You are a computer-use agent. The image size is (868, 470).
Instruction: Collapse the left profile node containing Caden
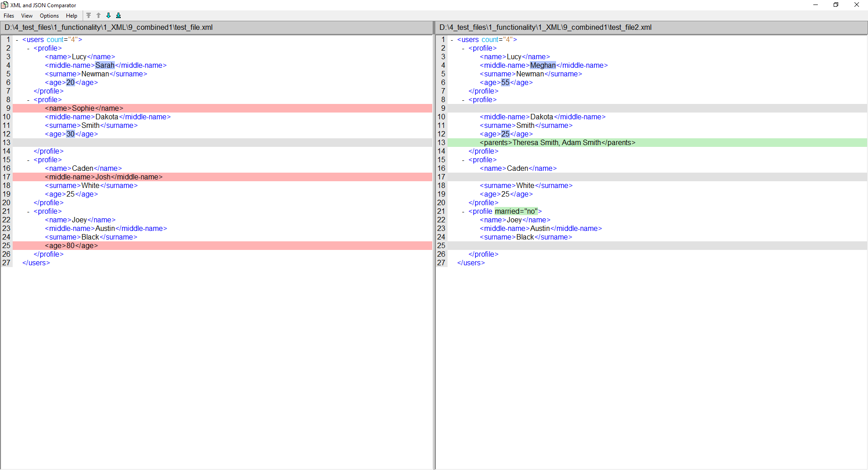pyautogui.click(x=28, y=160)
